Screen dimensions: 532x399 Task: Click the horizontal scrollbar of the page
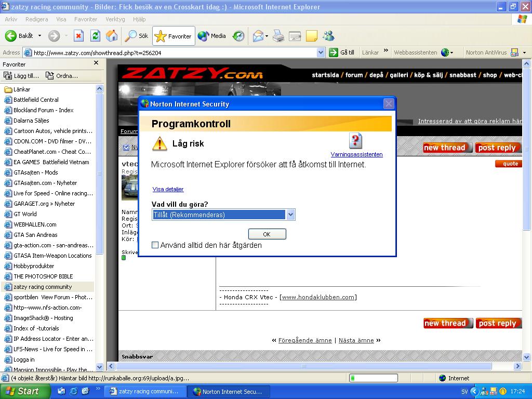click(x=303, y=366)
